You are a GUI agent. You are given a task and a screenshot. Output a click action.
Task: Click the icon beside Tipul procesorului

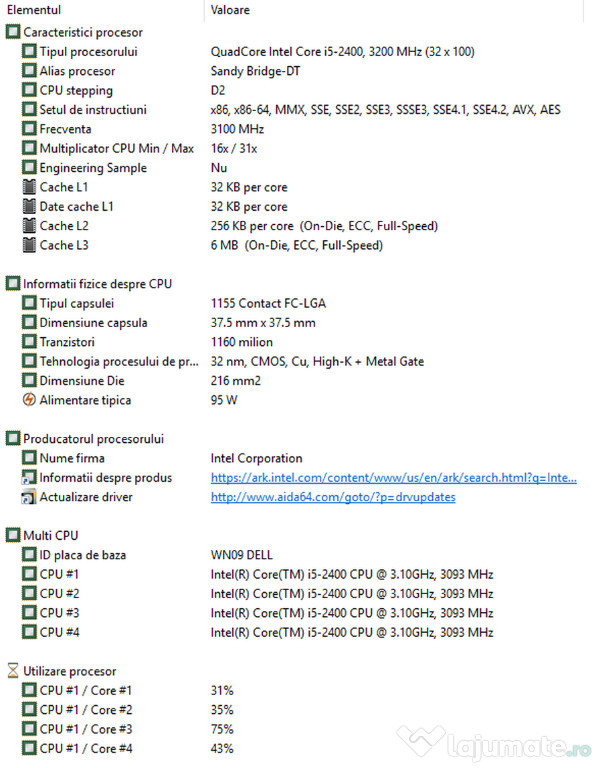click(29, 51)
